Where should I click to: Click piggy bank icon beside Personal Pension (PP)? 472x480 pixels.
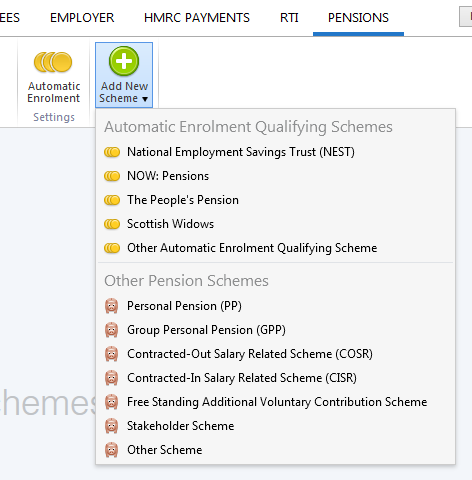(x=112, y=306)
